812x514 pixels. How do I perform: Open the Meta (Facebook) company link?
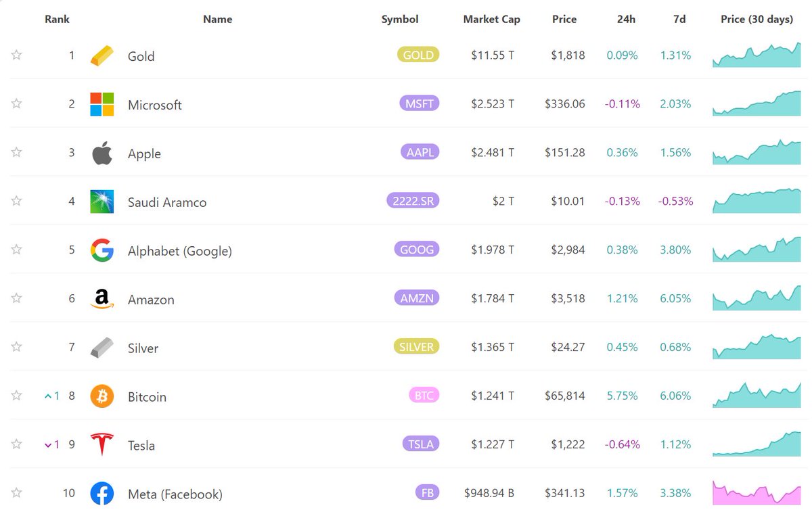pos(175,494)
